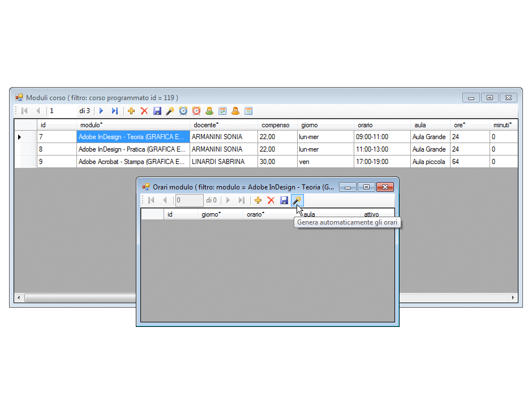Select cell Adobe InDesign - Teoria
The width and height of the screenshot is (532, 414).
(x=133, y=137)
